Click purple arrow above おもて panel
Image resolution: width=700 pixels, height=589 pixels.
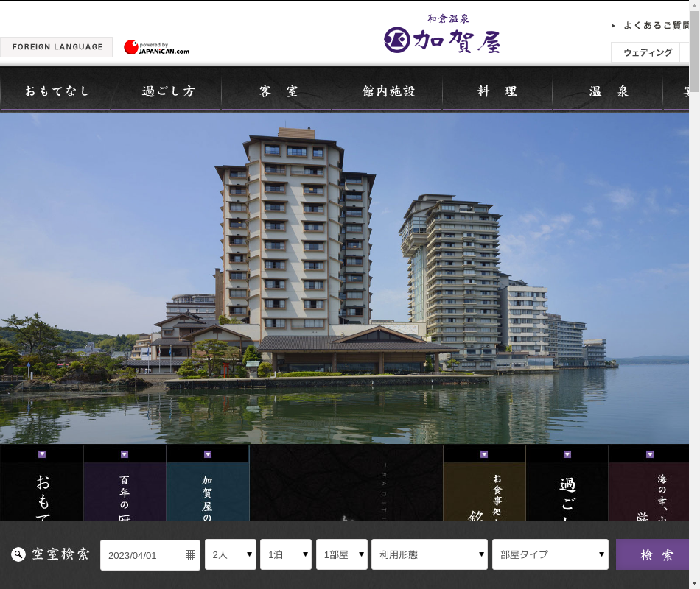[x=42, y=454]
